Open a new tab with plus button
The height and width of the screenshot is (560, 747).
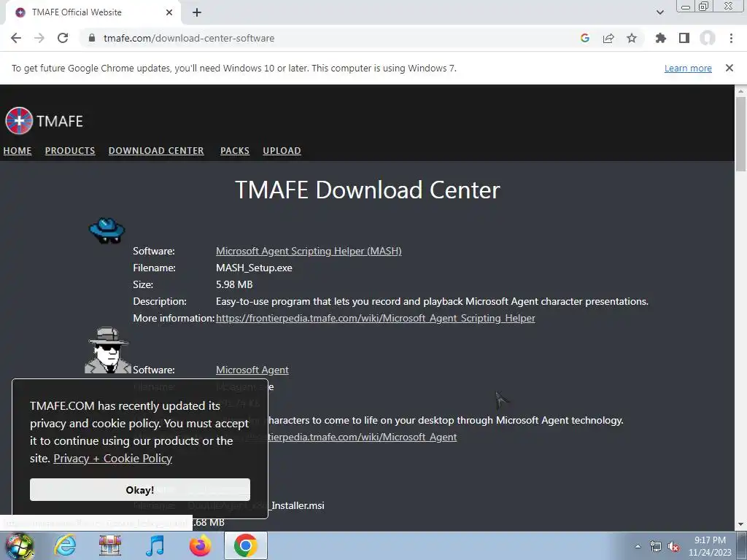(197, 12)
